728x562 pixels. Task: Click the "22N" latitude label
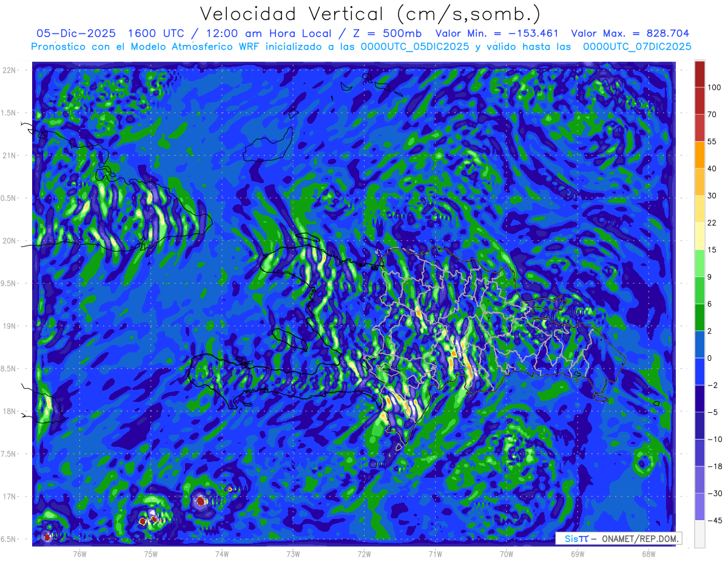(10, 70)
